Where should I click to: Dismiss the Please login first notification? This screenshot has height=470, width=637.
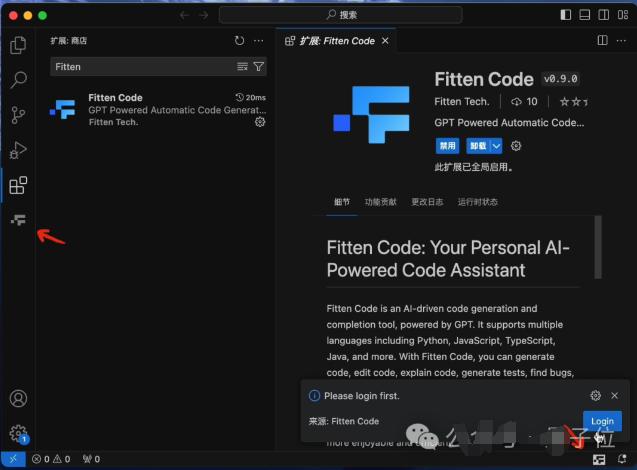[615, 395]
